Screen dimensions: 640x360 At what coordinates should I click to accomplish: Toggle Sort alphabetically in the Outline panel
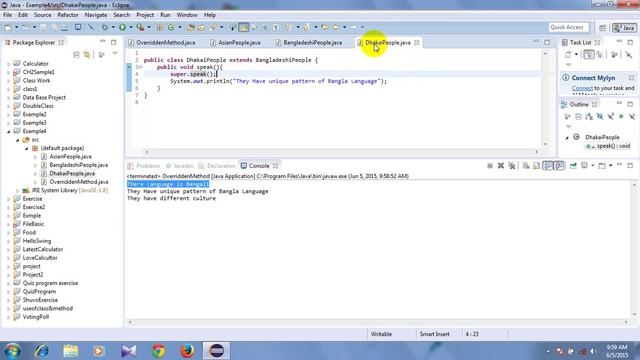click(x=589, y=117)
